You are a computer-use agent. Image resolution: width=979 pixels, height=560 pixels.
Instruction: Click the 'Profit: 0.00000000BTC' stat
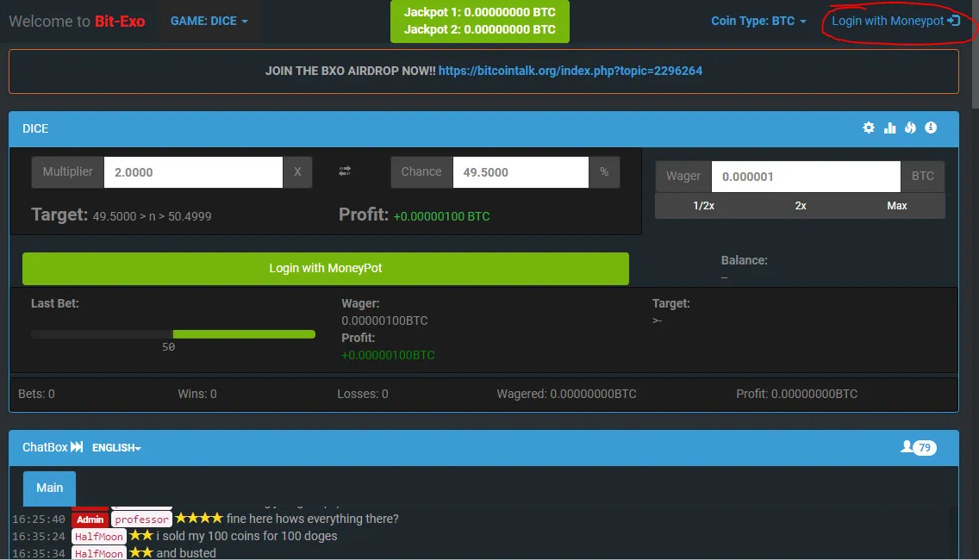(796, 394)
